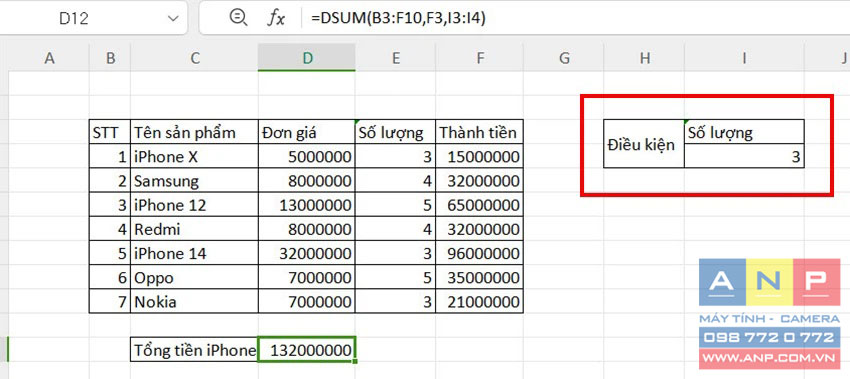Click the 35000000 total cell

[479, 278]
